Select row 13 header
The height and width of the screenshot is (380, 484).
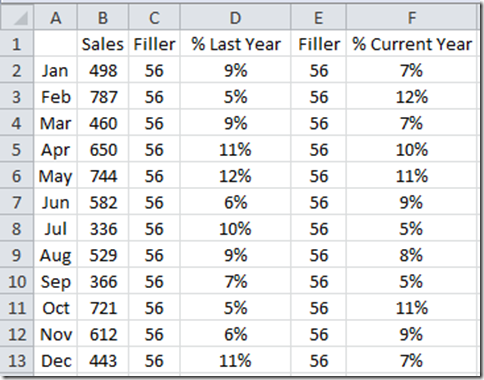point(17,361)
